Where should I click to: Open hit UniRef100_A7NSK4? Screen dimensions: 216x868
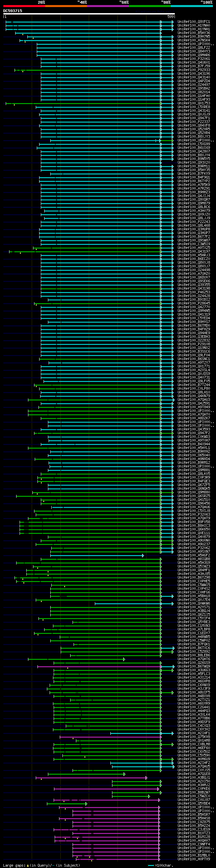(194, 40)
